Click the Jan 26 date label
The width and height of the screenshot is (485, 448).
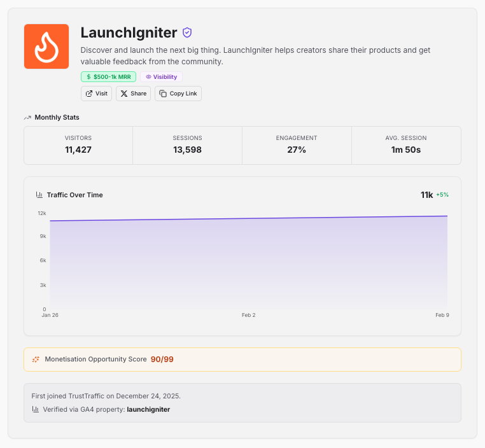coord(50,315)
